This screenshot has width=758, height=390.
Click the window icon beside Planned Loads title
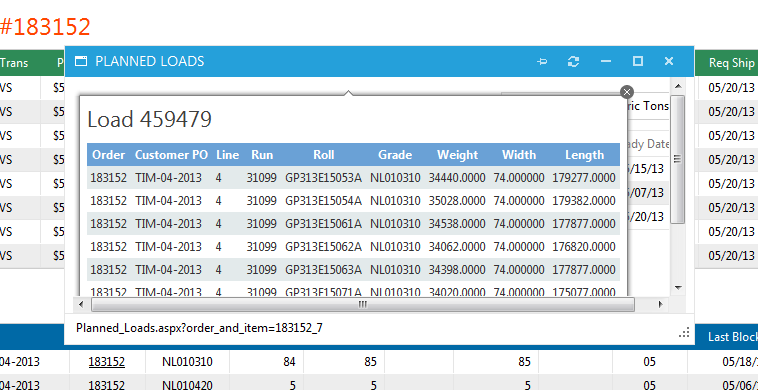(x=81, y=61)
